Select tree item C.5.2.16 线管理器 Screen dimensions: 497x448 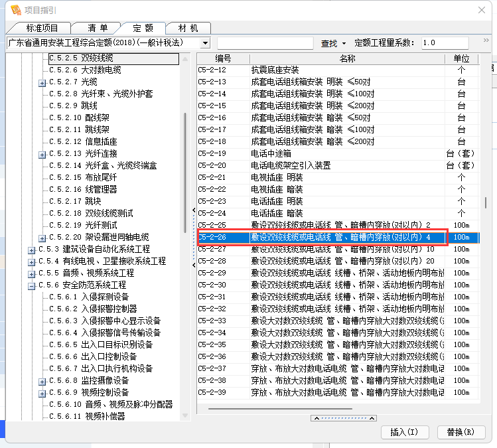[x=83, y=190]
